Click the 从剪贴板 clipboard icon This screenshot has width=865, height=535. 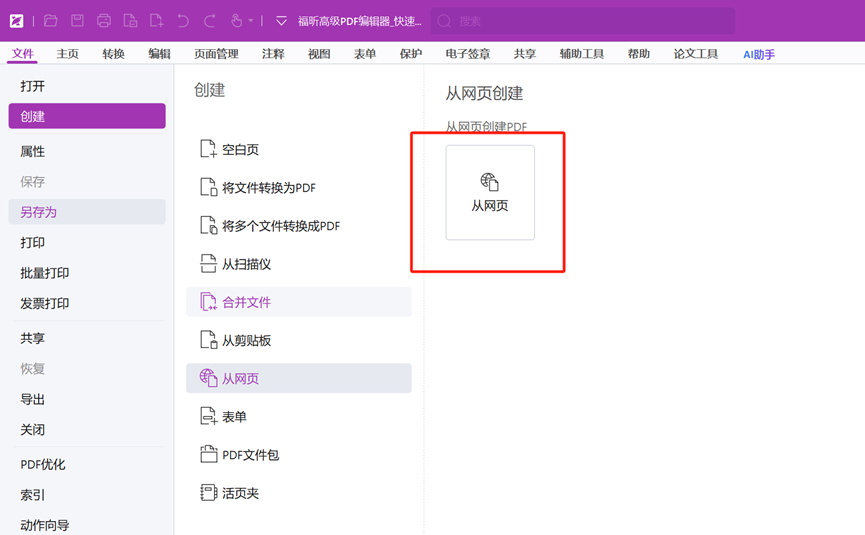[x=208, y=340]
